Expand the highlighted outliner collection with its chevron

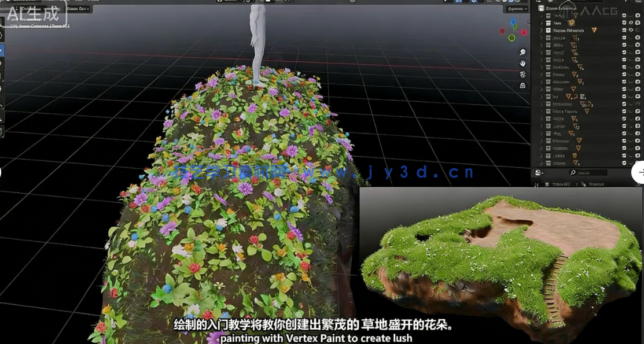coord(541,30)
